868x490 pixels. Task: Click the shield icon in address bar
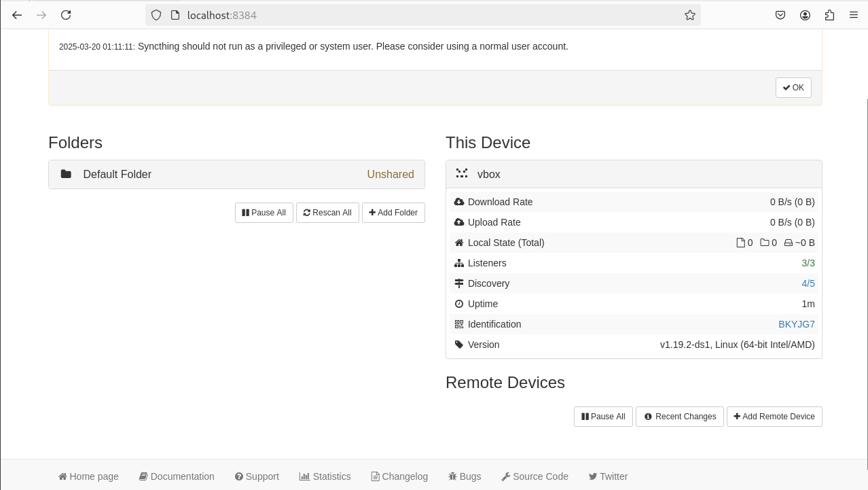point(156,15)
